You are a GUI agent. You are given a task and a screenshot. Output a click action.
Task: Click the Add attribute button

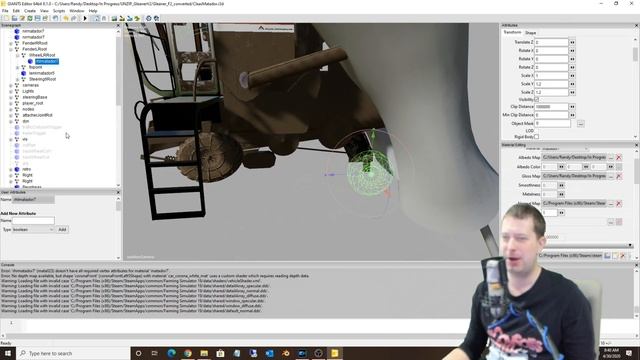tap(62, 229)
